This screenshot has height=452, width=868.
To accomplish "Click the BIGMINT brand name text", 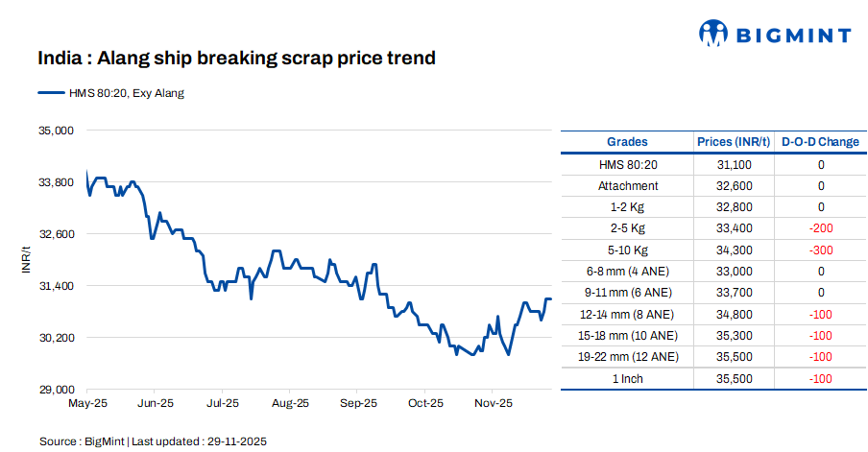I will [793, 36].
